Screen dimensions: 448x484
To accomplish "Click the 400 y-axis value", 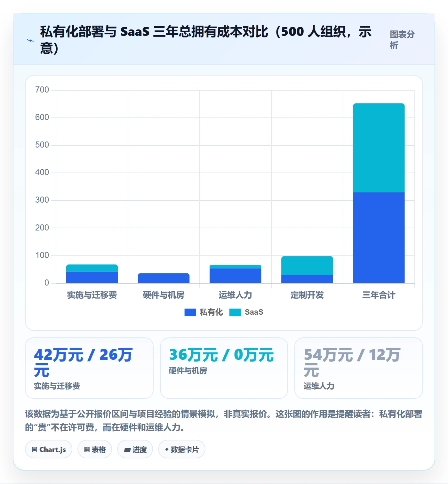I will point(42,173).
